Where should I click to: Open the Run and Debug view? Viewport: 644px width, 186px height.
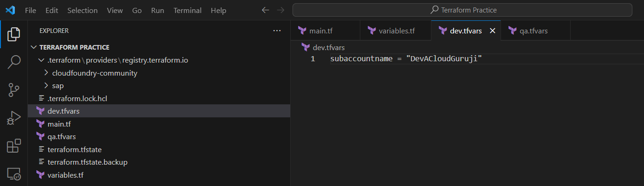click(x=14, y=118)
